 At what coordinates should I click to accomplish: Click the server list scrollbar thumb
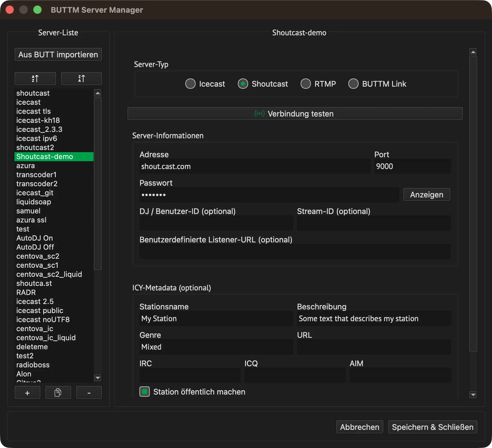[97, 183]
